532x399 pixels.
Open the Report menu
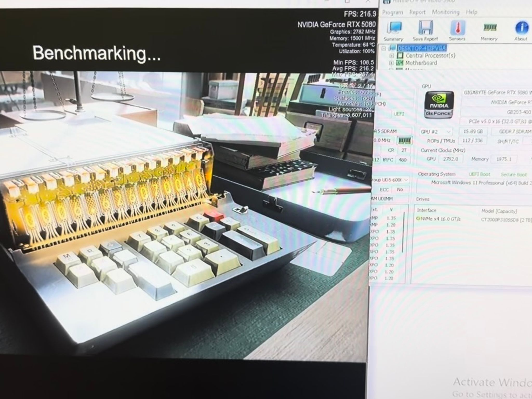(417, 12)
